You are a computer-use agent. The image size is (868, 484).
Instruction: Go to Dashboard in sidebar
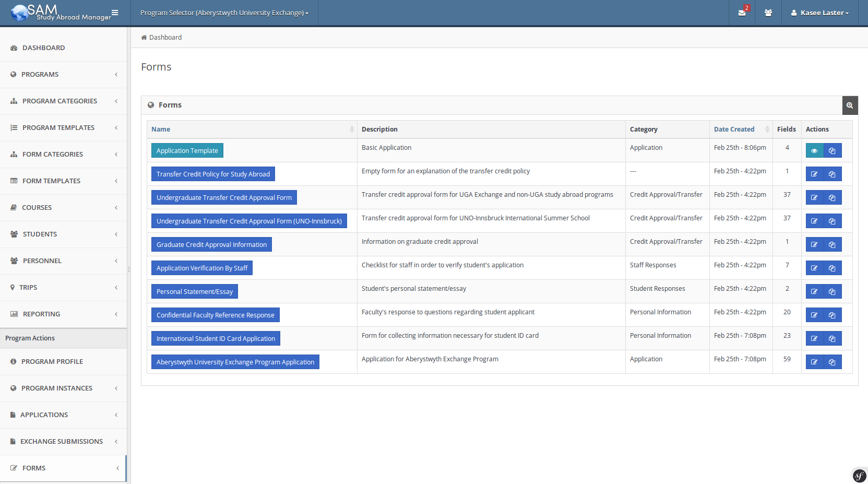[x=63, y=48]
